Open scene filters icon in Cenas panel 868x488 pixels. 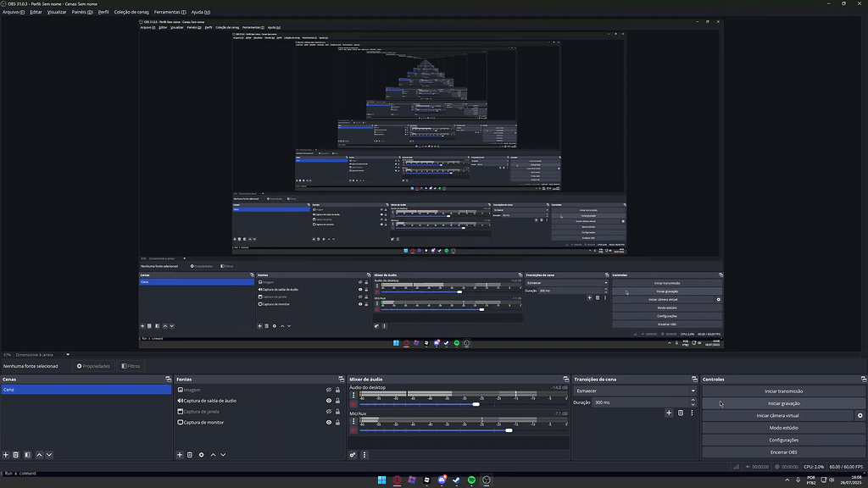[x=27, y=455]
